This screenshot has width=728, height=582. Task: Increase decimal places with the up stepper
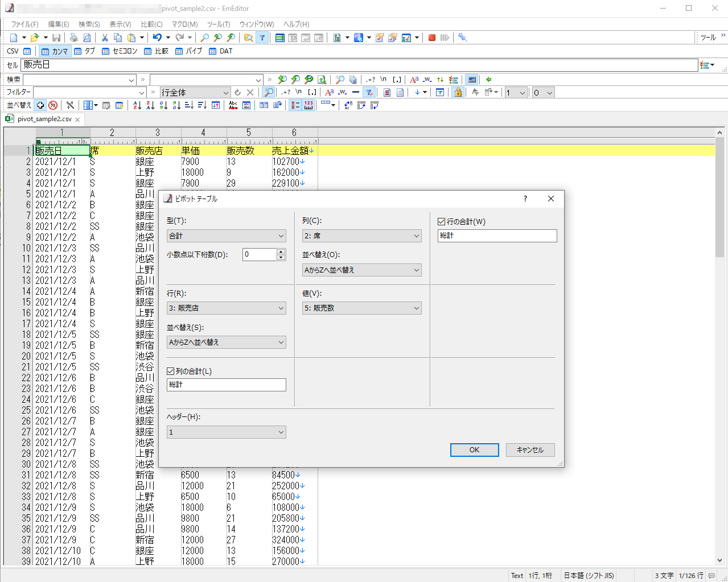[x=281, y=251]
